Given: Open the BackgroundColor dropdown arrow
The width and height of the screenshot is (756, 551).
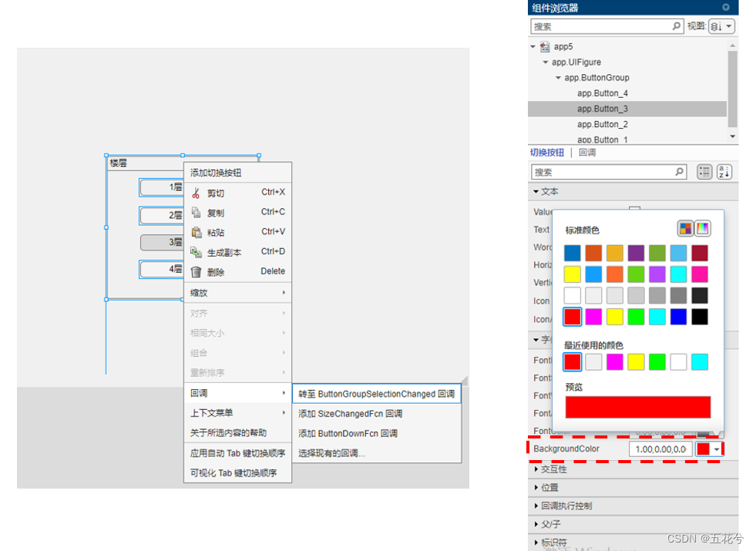Looking at the screenshot, I should pyautogui.click(x=718, y=448).
